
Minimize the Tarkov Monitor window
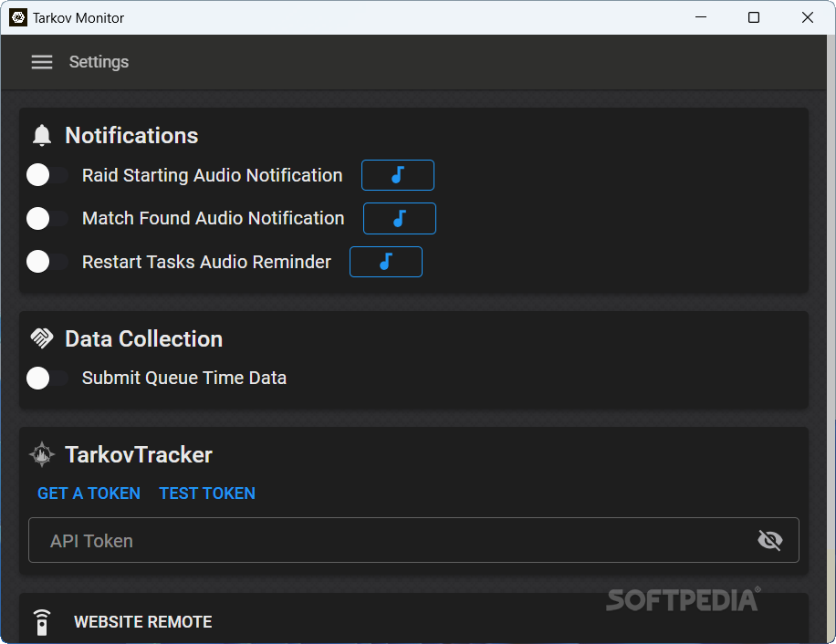[701, 17]
